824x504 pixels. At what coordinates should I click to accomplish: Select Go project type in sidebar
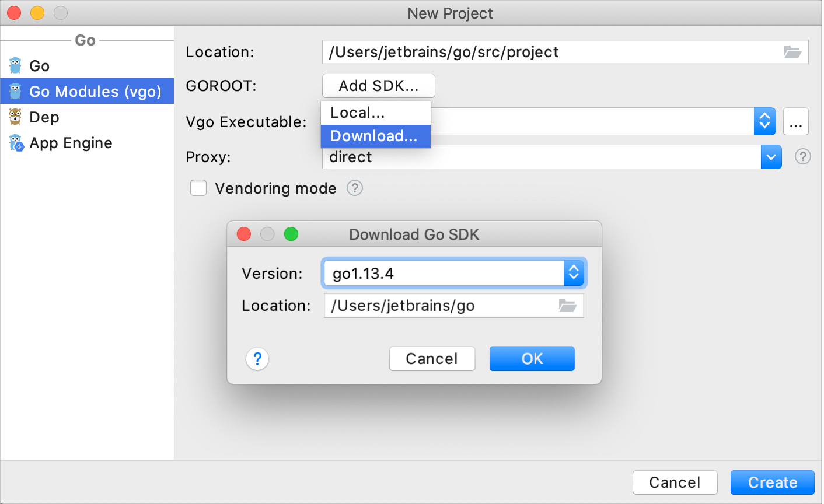click(x=87, y=65)
